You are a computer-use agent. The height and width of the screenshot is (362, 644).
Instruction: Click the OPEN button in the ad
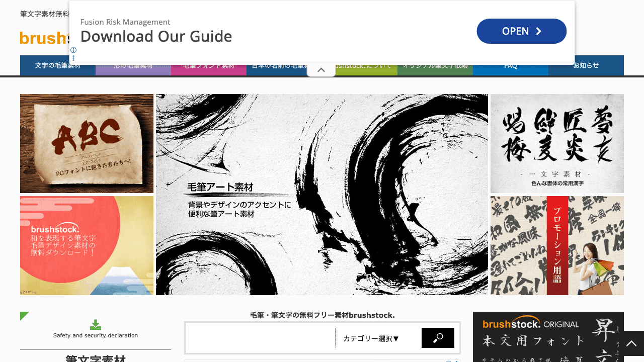[521, 31]
